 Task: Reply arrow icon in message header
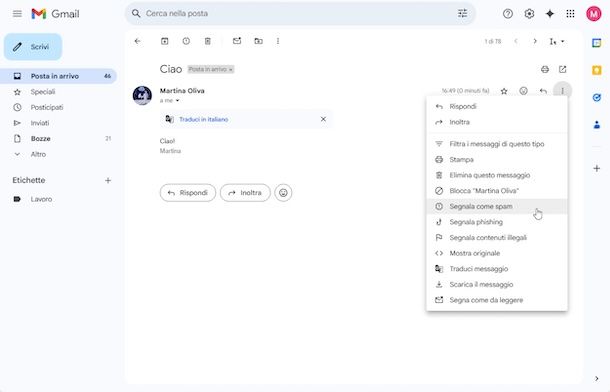(x=543, y=91)
